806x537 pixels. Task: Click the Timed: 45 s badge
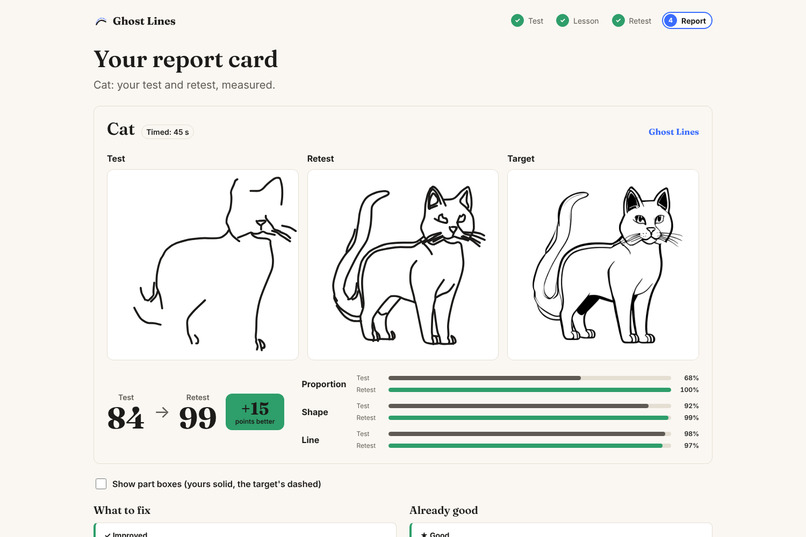tap(168, 132)
